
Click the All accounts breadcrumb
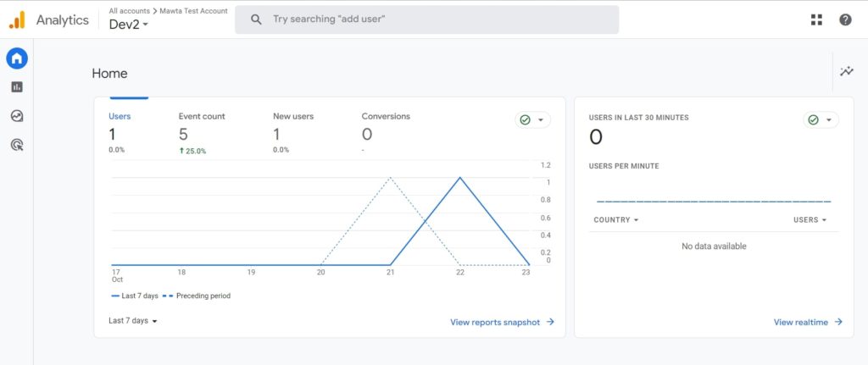[130, 10]
